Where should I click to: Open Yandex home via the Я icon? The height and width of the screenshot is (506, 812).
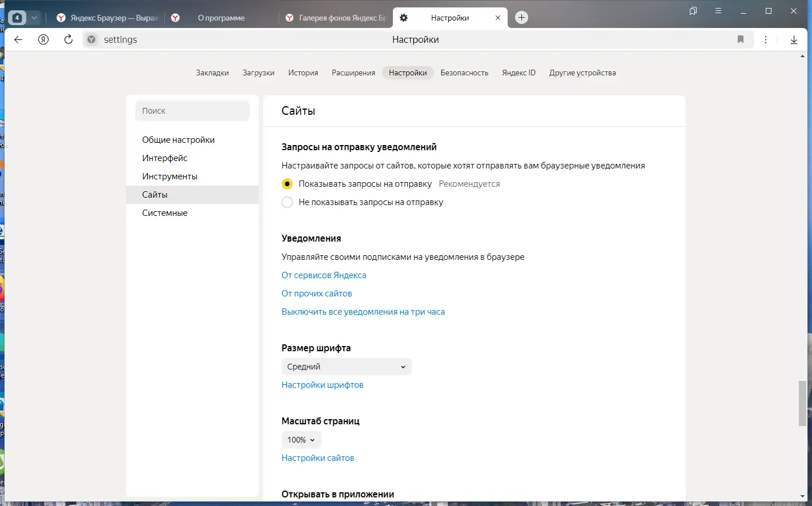pos(43,39)
